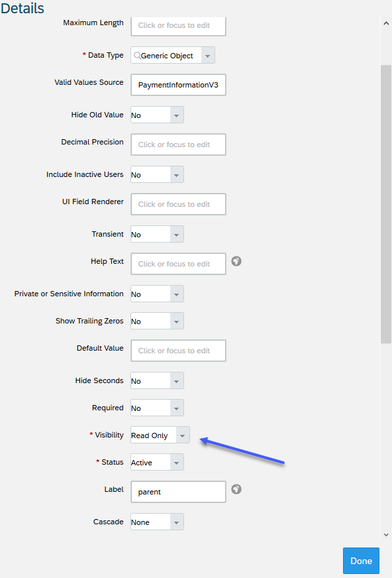This screenshot has height=578, width=392.
Task: Click the Valid Values Source field
Action: coord(178,85)
